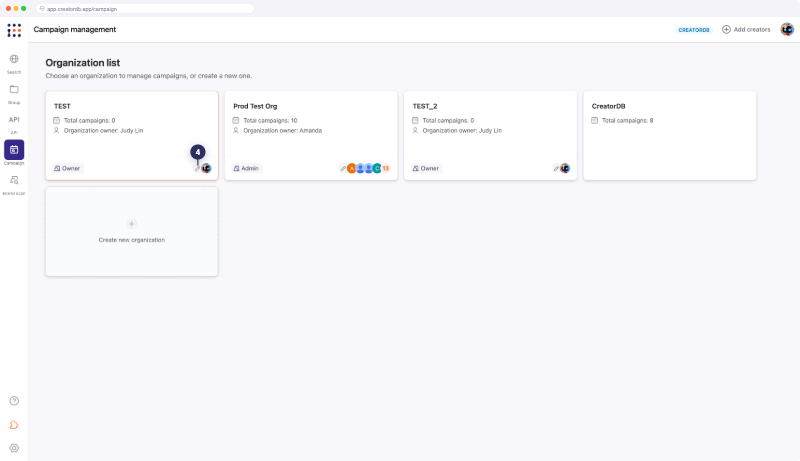Click the member avatar on TEST card
The width and height of the screenshot is (800, 461).
(206, 168)
